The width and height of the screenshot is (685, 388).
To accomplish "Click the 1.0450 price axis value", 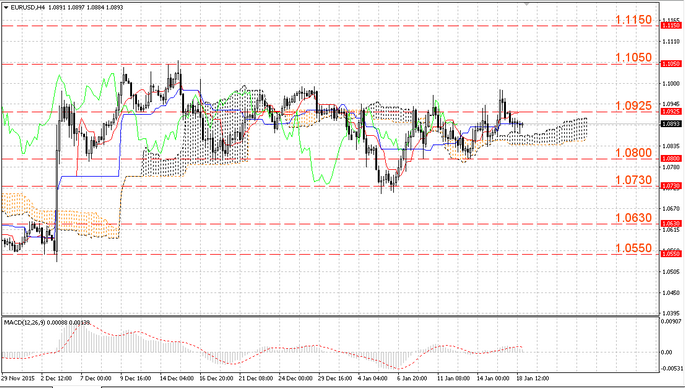I will 671,293.
